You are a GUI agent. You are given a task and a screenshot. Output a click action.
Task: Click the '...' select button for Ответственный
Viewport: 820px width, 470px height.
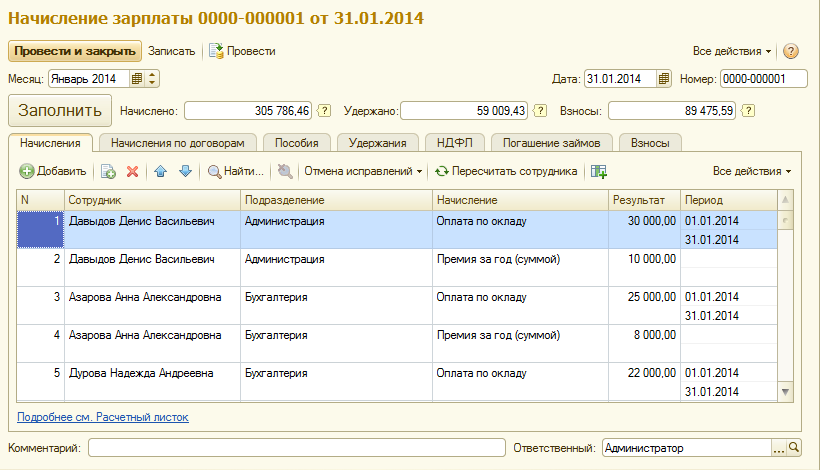tap(779, 448)
